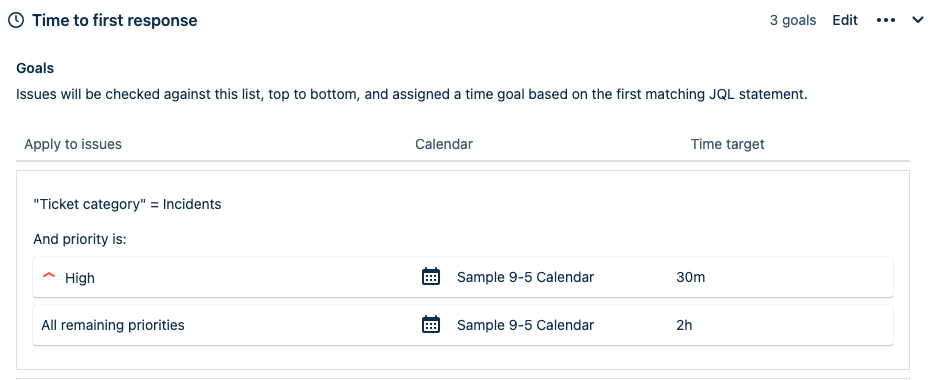Screen dimensions: 928x380
Task: Click the "Ticket category" = Incidents JQL statement
Action: coord(127,205)
